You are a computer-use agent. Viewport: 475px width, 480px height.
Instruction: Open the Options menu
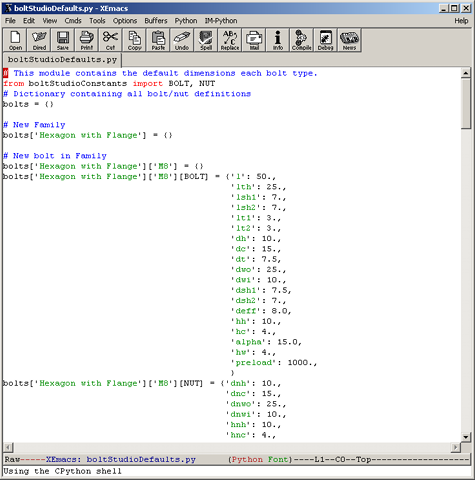pyautogui.click(x=125, y=21)
